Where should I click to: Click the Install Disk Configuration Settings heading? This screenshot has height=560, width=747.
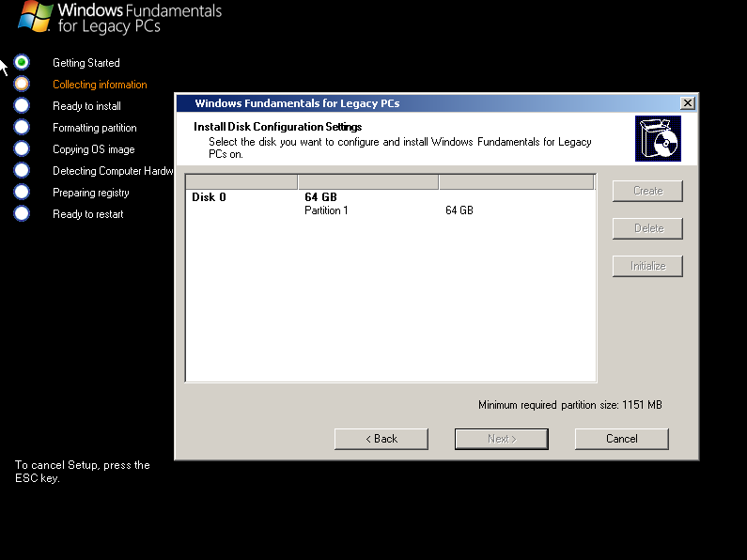coord(278,127)
